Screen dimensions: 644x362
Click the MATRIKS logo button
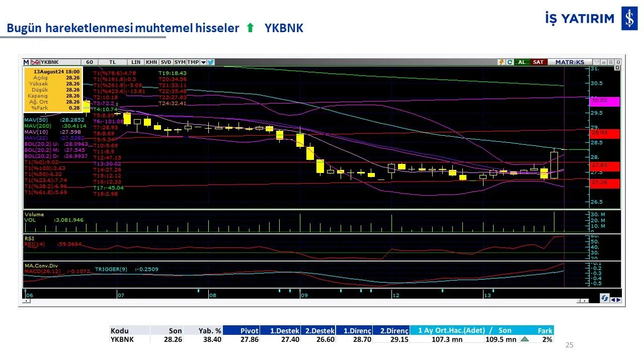coord(570,62)
